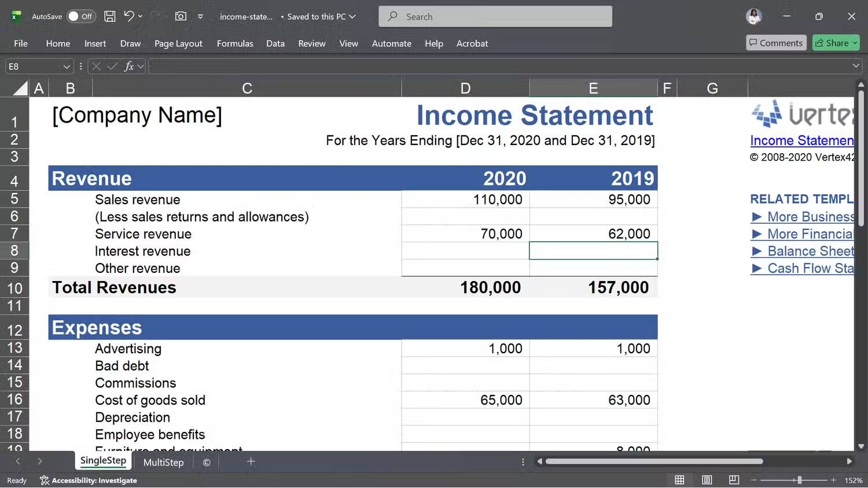Run Accessibility: Investigate from the status bar
The width and height of the screenshot is (868, 488).
coord(88,480)
